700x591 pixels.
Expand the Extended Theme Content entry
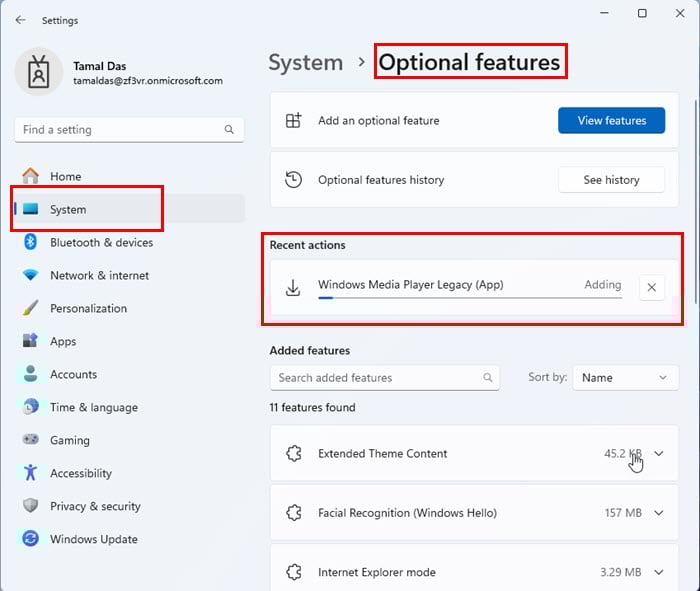(659, 454)
